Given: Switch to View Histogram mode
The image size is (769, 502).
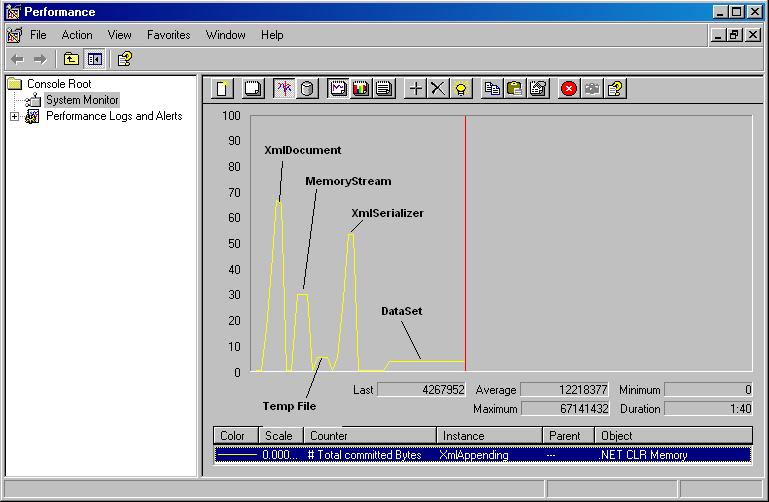Looking at the screenshot, I should 361,89.
